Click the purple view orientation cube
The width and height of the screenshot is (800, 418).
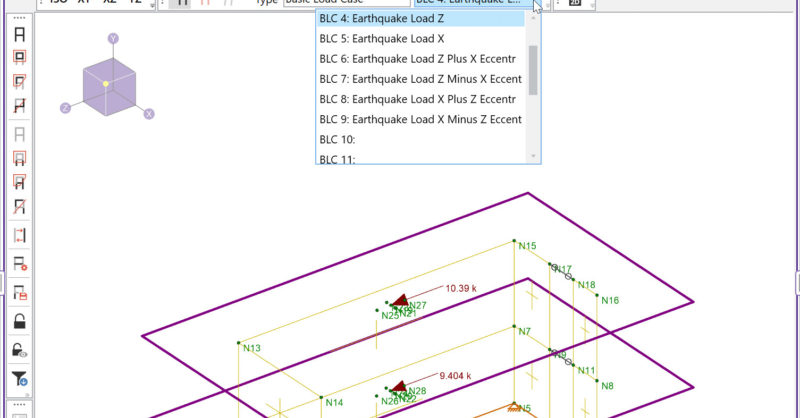click(x=109, y=86)
